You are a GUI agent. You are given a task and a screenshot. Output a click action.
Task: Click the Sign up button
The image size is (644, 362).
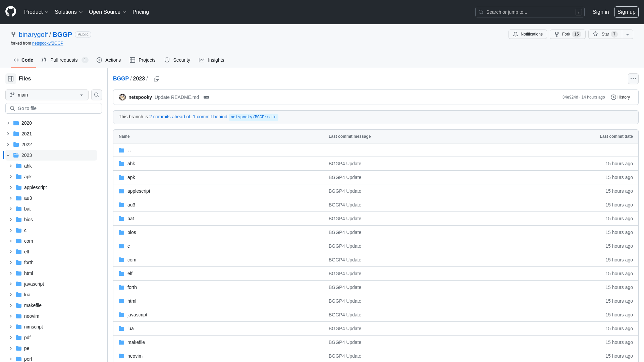626,12
